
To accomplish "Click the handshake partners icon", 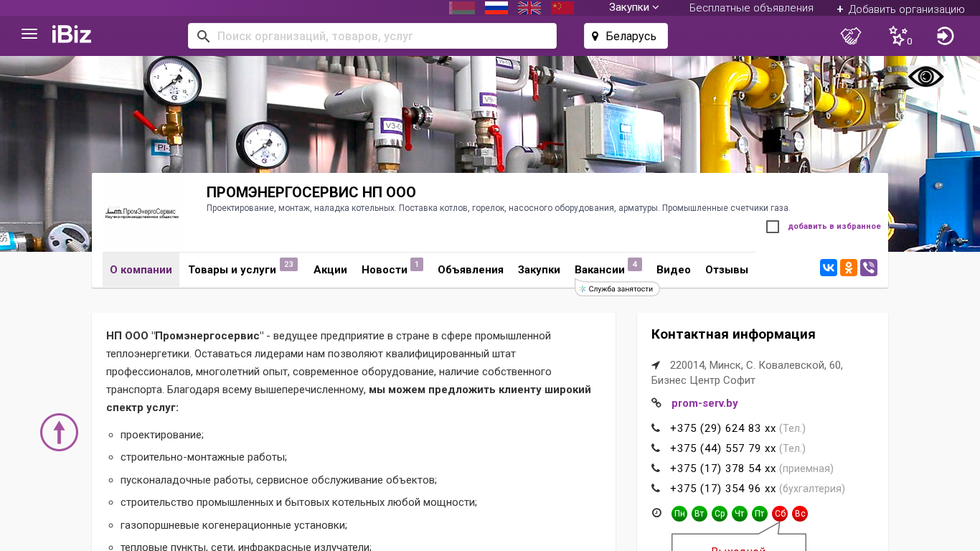I will (x=851, y=36).
